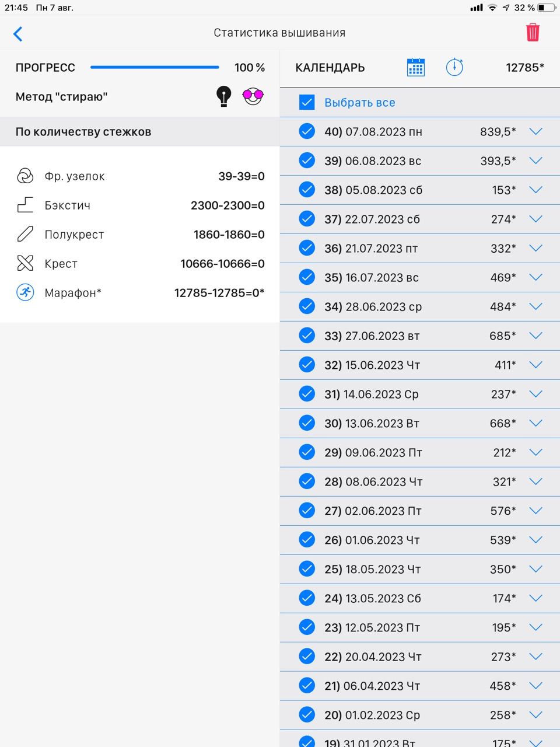Tap the Marathon running man icon

click(x=25, y=292)
